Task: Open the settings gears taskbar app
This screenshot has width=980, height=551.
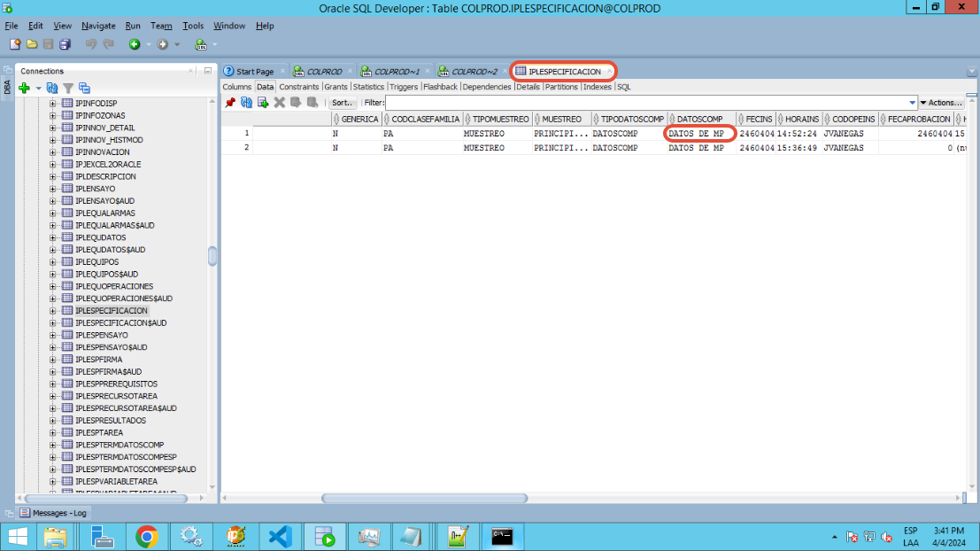Action: (190, 537)
